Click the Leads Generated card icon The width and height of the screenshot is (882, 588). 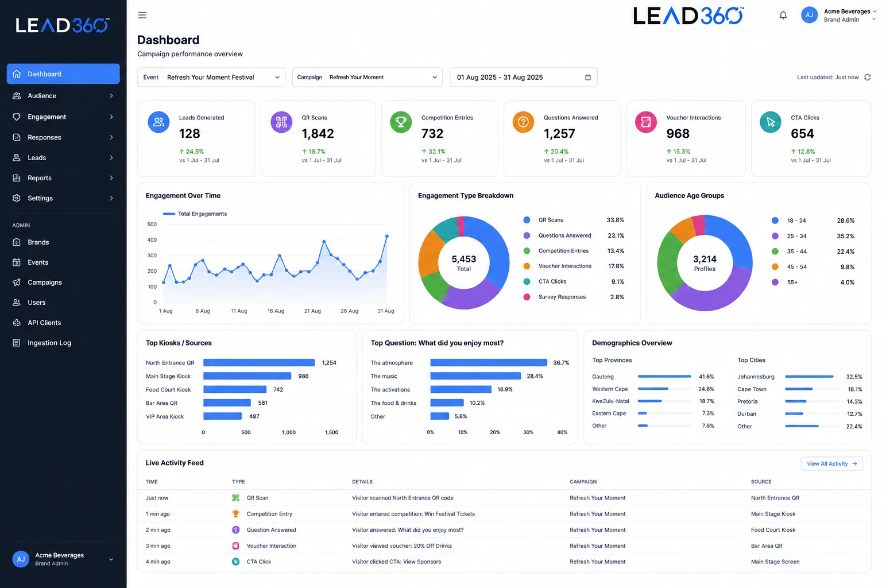click(159, 122)
